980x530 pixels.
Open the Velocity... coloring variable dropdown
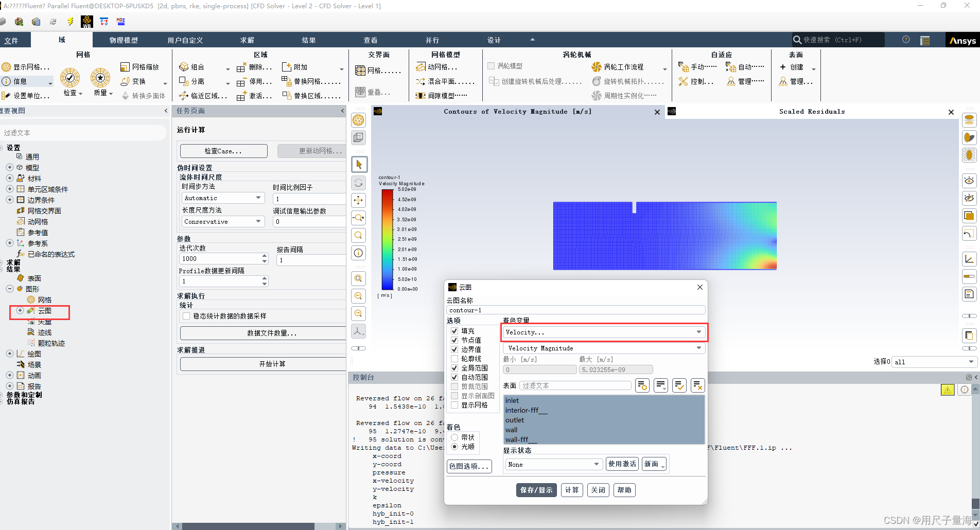pos(604,332)
